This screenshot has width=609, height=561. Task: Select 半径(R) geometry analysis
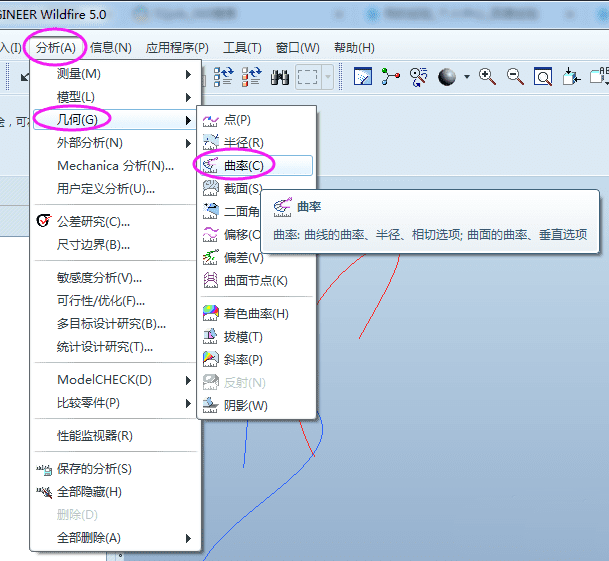click(x=256, y=143)
